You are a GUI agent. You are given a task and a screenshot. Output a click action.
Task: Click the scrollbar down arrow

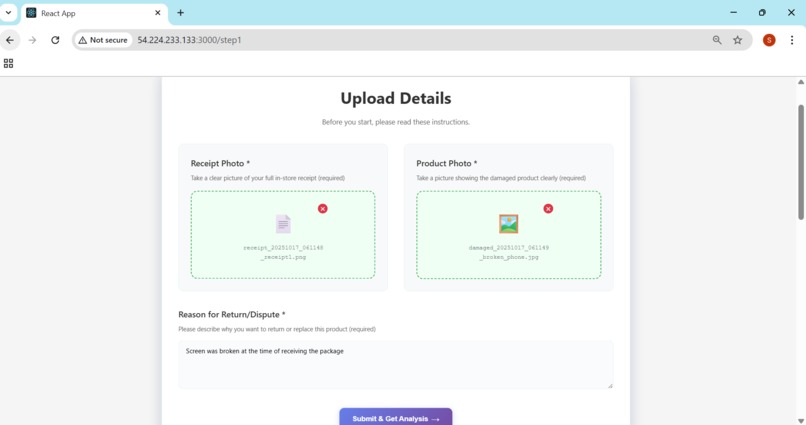tap(801, 421)
